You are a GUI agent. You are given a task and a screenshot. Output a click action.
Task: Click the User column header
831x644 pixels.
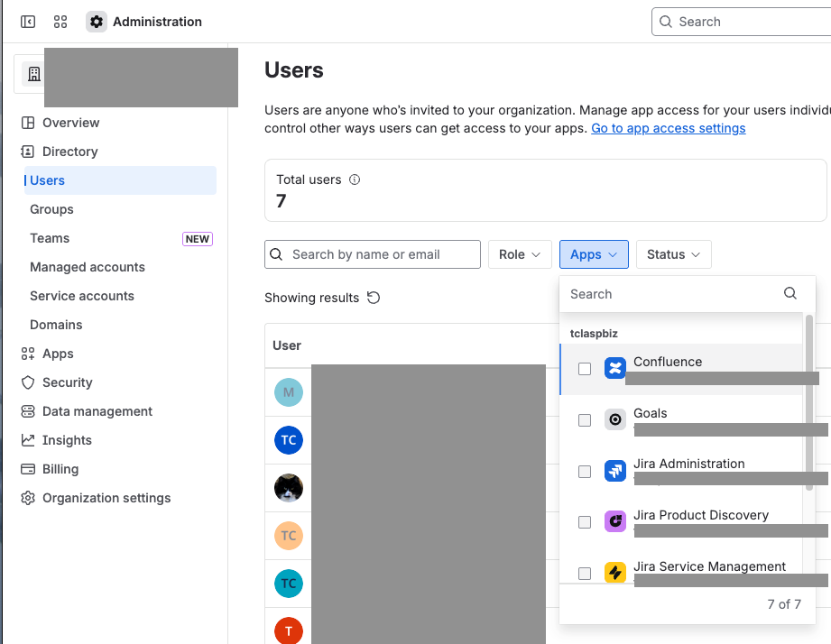point(287,345)
